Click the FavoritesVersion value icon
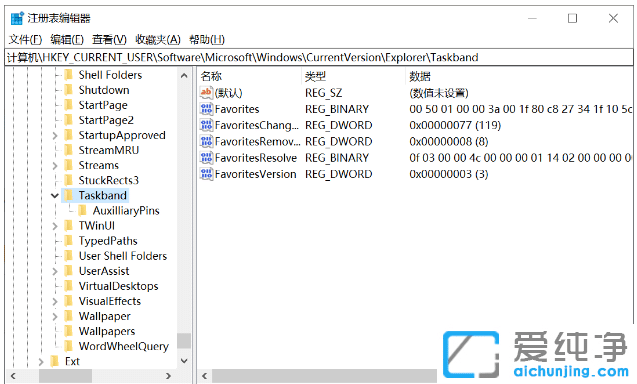This screenshot has height=384, width=637. coord(206,174)
